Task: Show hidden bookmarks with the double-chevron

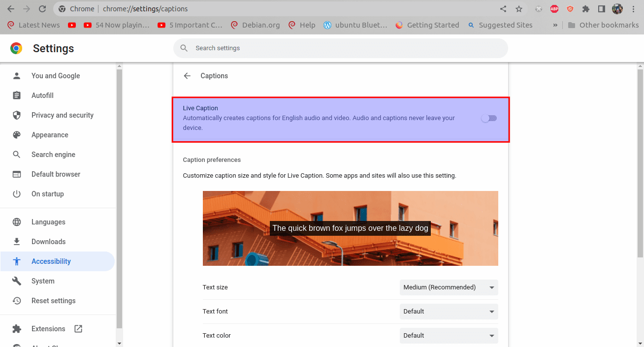Action: [x=555, y=25]
